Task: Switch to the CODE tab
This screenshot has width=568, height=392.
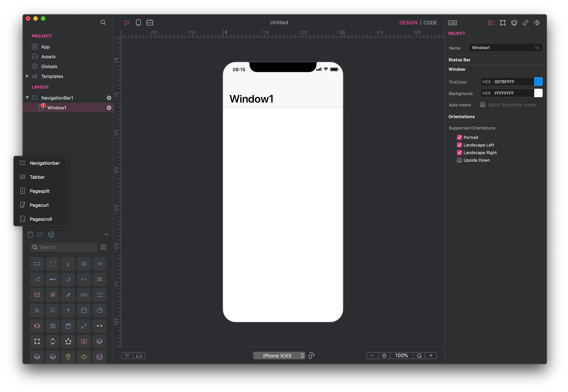Action: [x=430, y=23]
